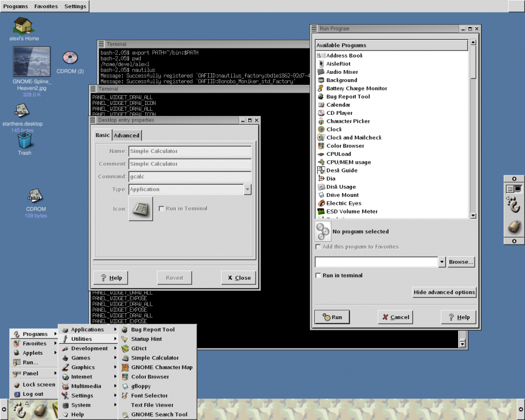The image size is (525, 420).
Task: Click the calculator icon in Desktop entry properties
Action: (x=140, y=209)
